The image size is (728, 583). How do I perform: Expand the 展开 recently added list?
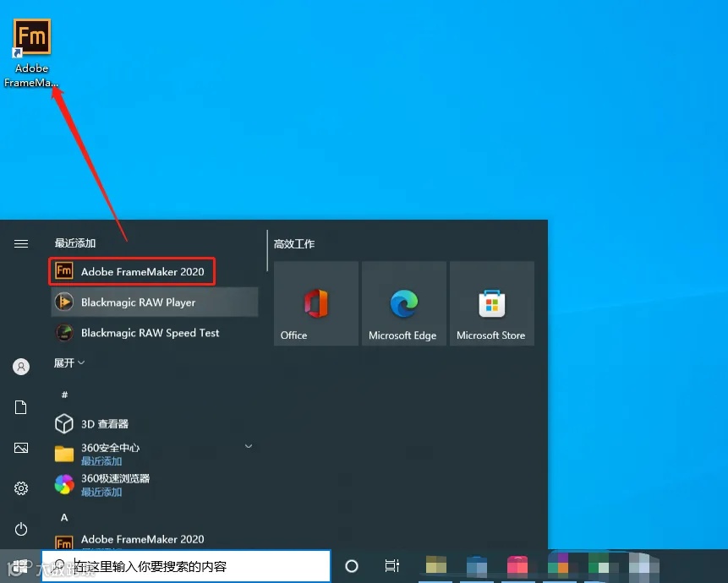point(68,362)
